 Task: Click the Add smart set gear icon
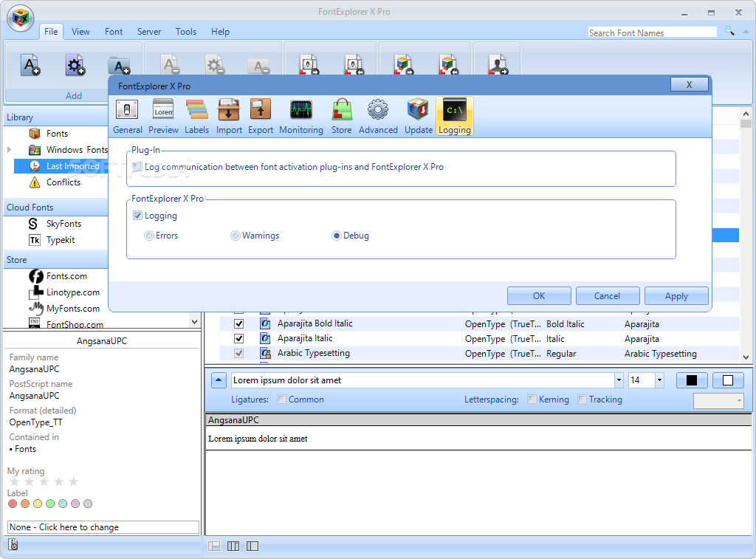(75, 65)
